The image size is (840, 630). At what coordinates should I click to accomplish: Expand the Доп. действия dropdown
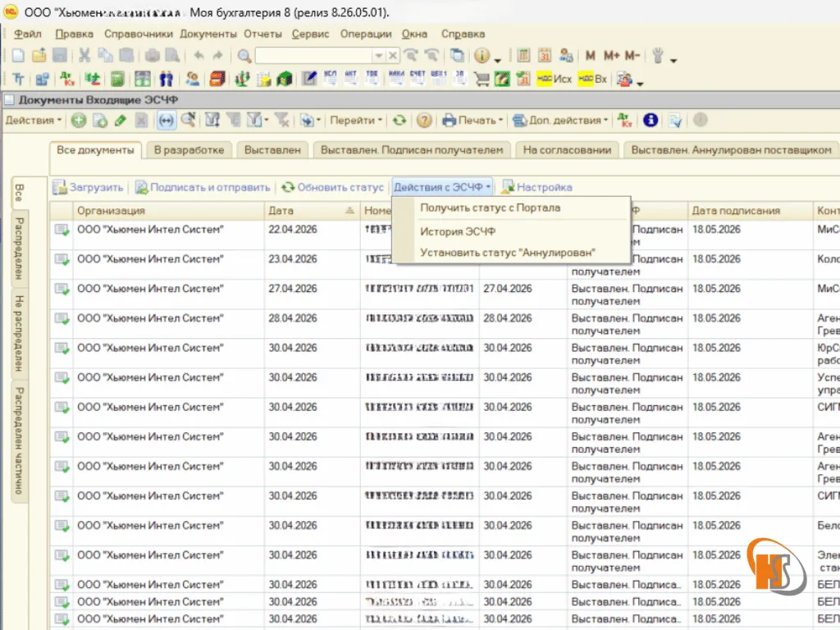561,121
